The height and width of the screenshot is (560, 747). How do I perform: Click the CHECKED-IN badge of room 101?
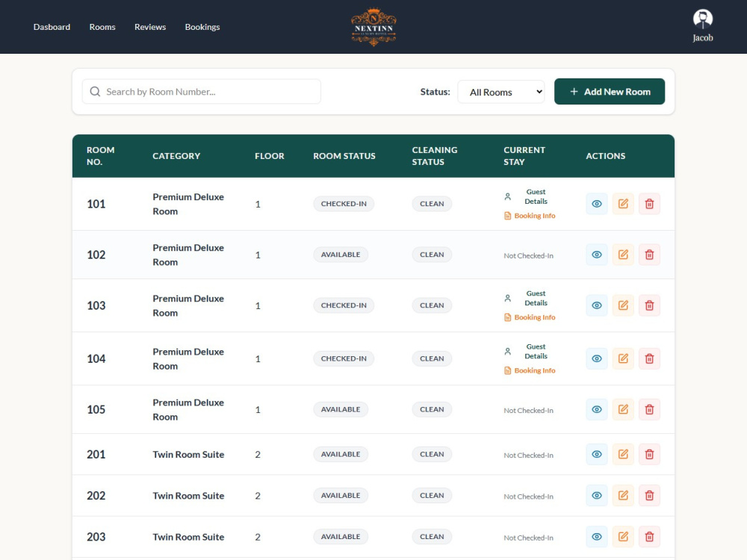pos(344,204)
